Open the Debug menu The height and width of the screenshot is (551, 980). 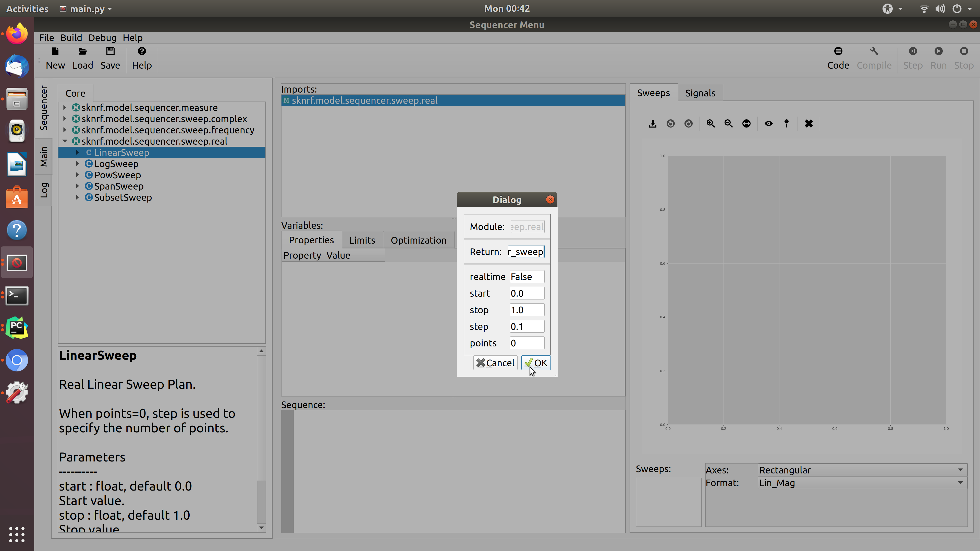102,38
